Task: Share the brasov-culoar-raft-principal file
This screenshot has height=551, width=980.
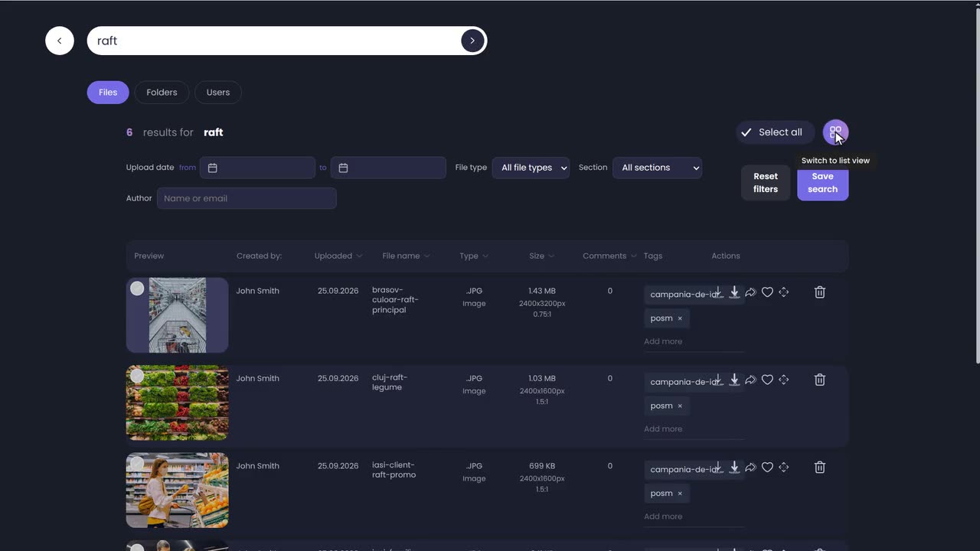Action: click(x=750, y=292)
